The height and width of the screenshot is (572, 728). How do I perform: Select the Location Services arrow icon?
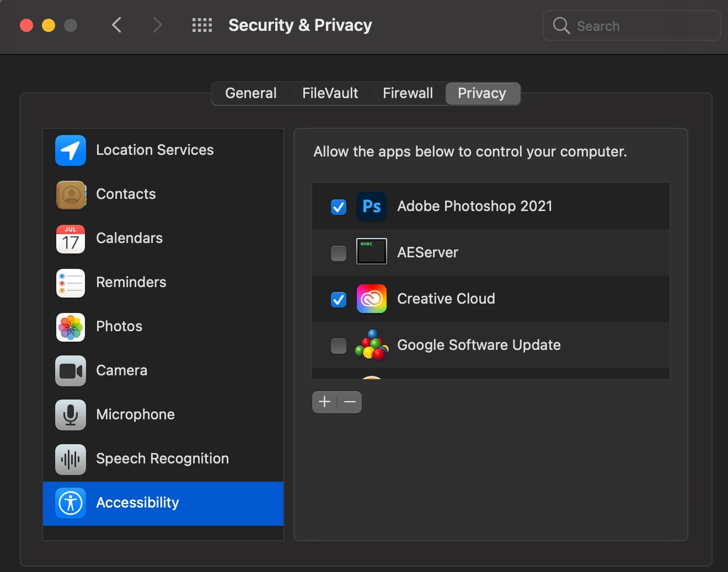[x=71, y=150]
